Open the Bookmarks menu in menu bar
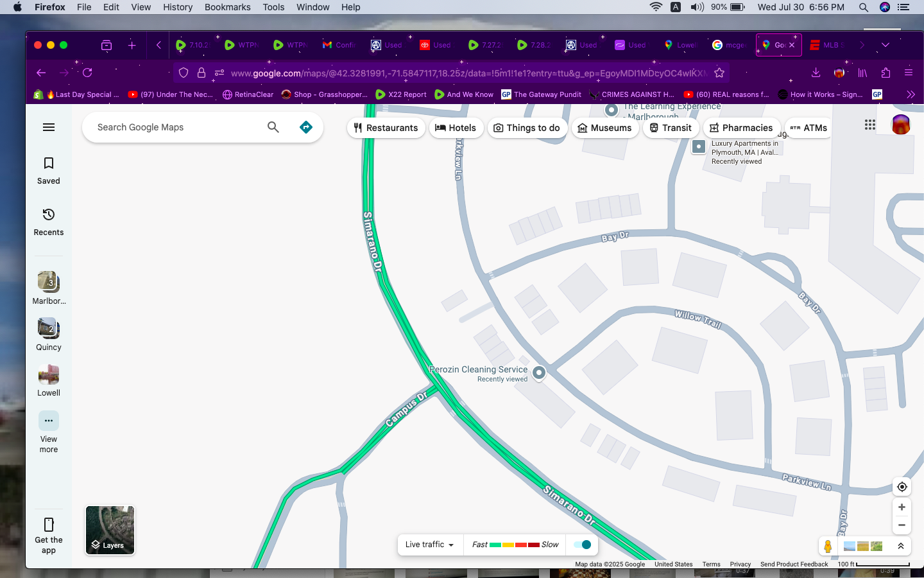 point(227,7)
